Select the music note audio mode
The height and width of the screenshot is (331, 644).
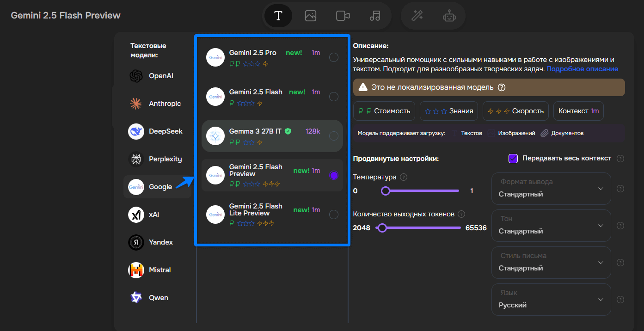375,16
